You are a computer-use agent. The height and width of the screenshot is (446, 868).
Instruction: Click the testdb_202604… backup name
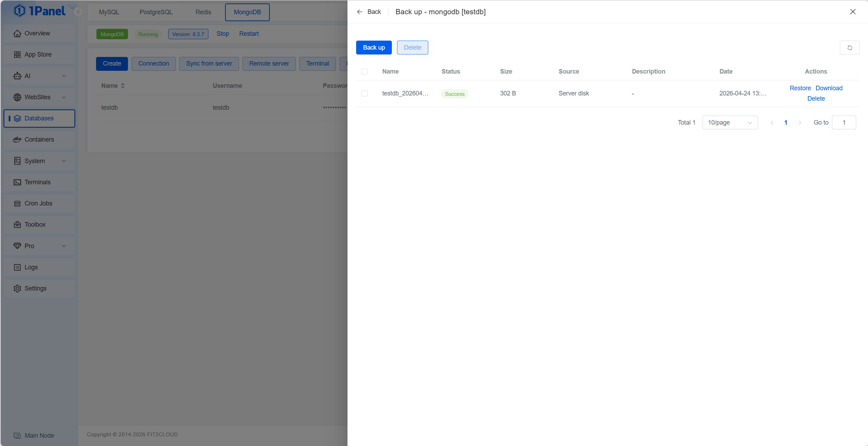click(x=405, y=93)
